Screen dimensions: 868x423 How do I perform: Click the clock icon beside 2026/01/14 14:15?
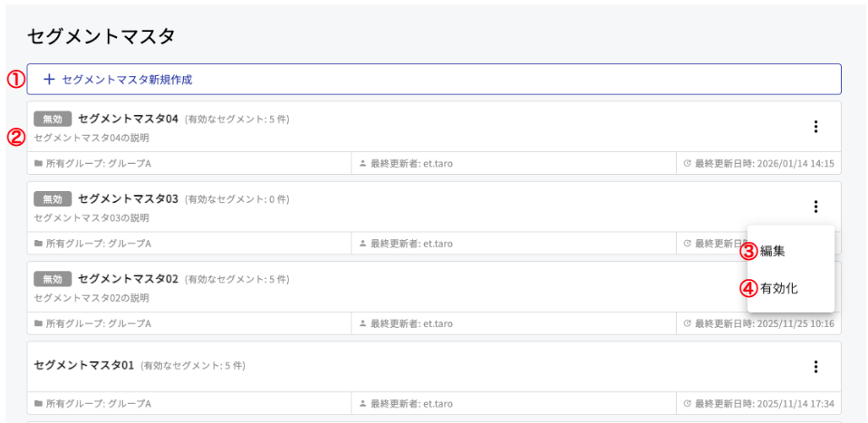click(x=688, y=164)
